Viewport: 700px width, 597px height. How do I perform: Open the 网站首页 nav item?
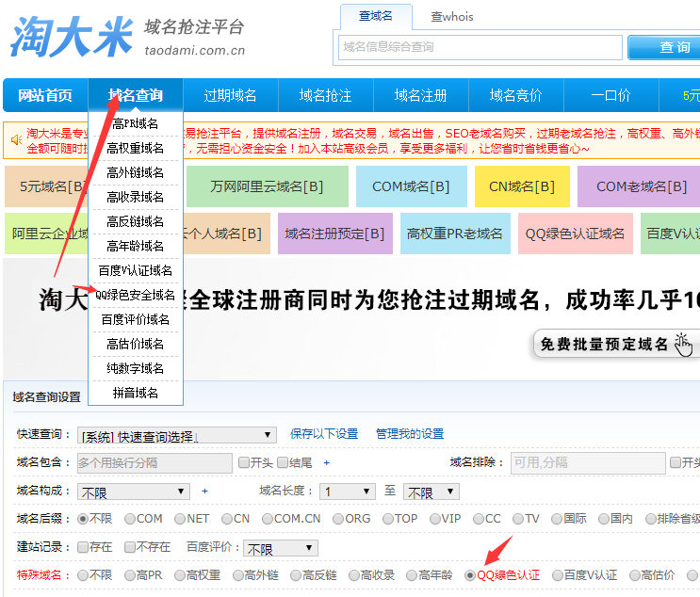click(x=45, y=95)
